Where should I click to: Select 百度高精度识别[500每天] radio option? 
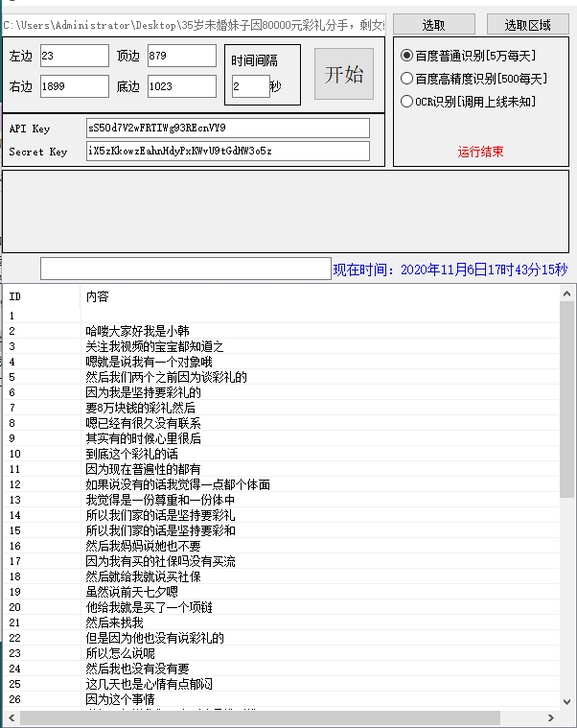click(473, 78)
